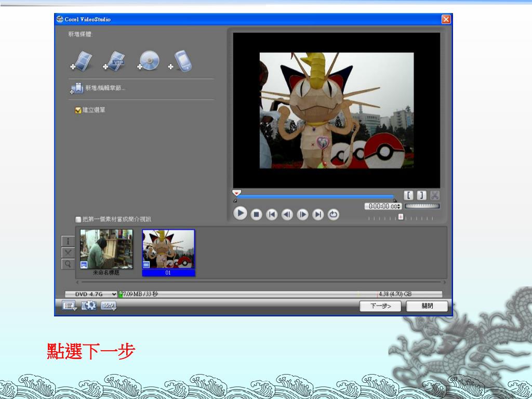The height and width of the screenshot is (399, 532).
Task: Close the Corel VideoStudio window
Action: (x=446, y=19)
